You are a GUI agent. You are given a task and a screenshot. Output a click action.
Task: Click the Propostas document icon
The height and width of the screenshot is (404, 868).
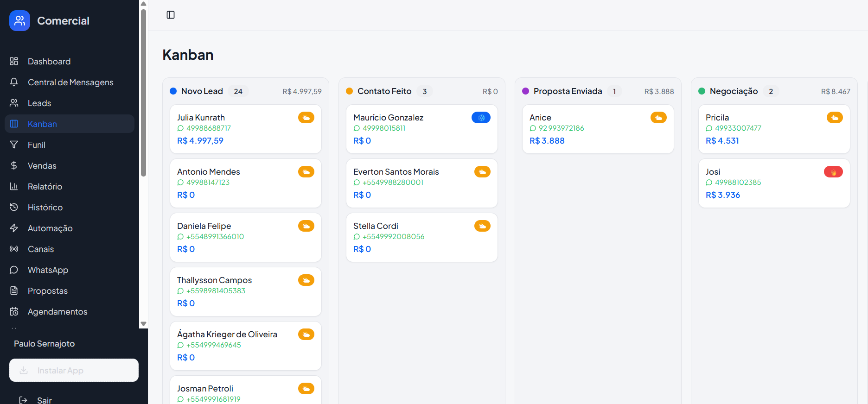point(14,290)
